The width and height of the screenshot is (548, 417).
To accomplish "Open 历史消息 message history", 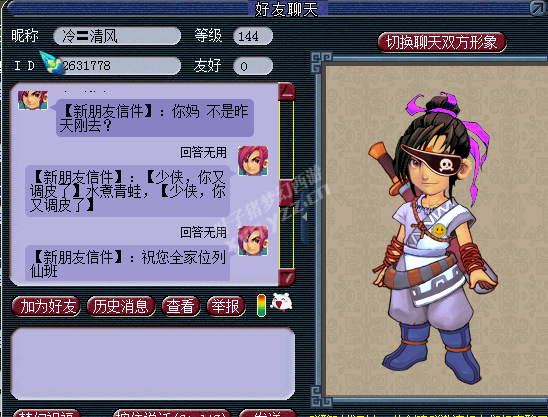I will click(x=121, y=307).
